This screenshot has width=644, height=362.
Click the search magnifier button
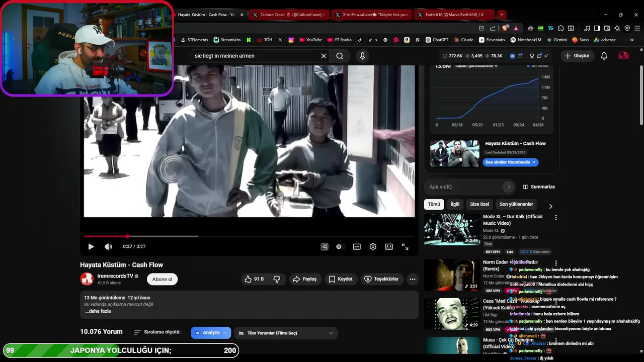pos(340,56)
